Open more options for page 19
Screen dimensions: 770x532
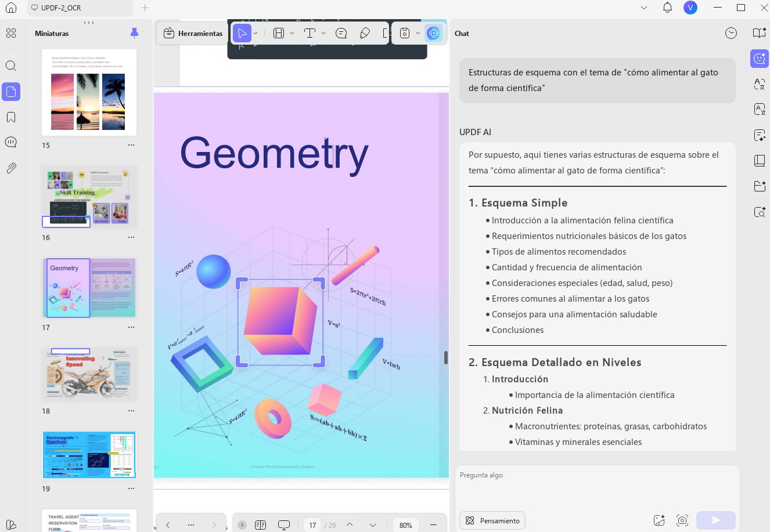131,489
